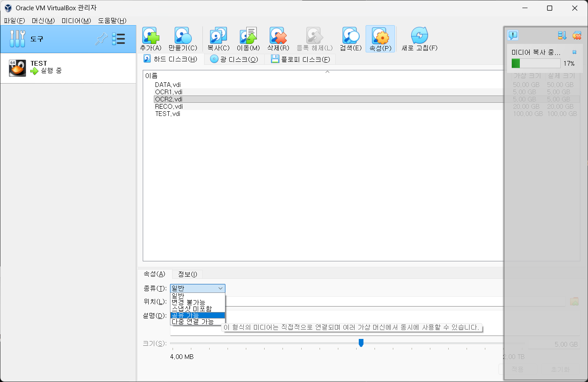
Task: Cancel the 미디어 복사 중 progress notification
Action: coord(574,52)
